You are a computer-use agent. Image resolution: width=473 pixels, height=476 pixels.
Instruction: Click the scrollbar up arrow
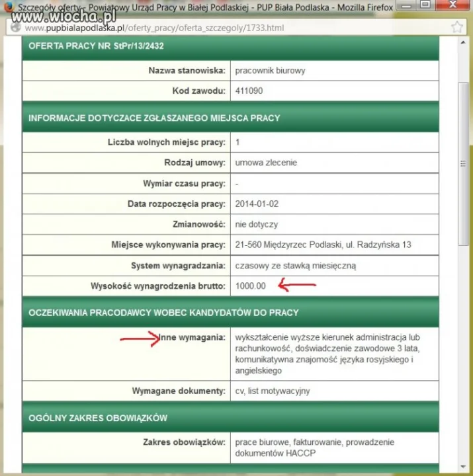click(463, 42)
